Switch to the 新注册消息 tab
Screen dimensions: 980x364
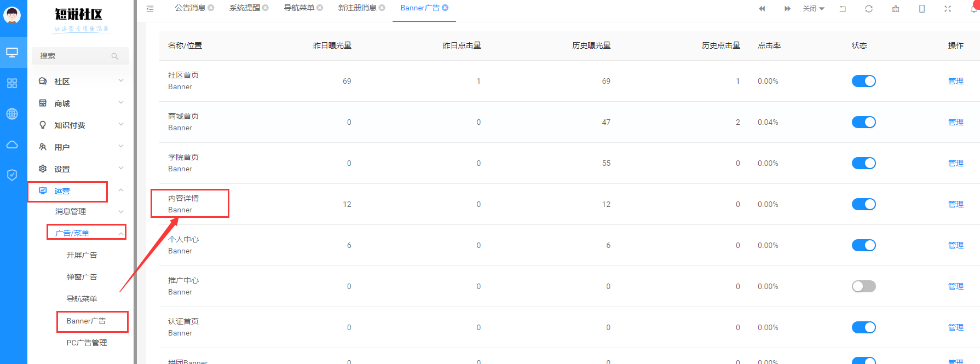(x=358, y=8)
